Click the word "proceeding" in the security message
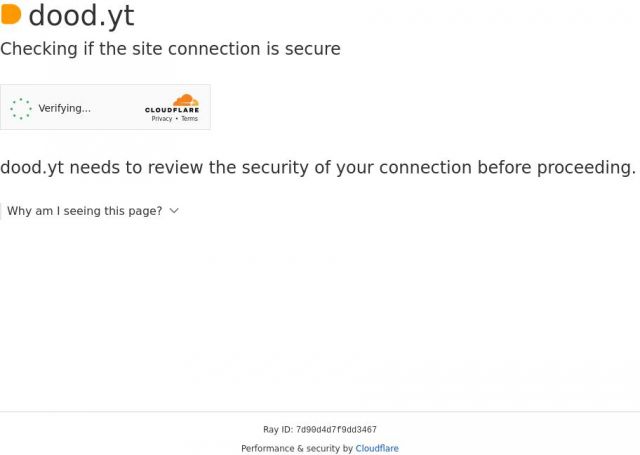Image resolution: width=640 pixels, height=455 pixels. click(x=585, y=167)
